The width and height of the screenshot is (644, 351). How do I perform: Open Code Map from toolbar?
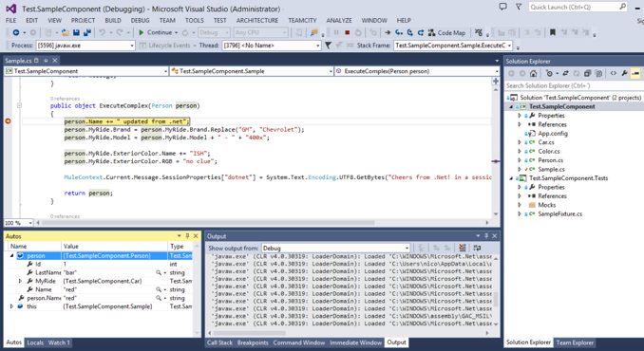(x=446, y=32)
